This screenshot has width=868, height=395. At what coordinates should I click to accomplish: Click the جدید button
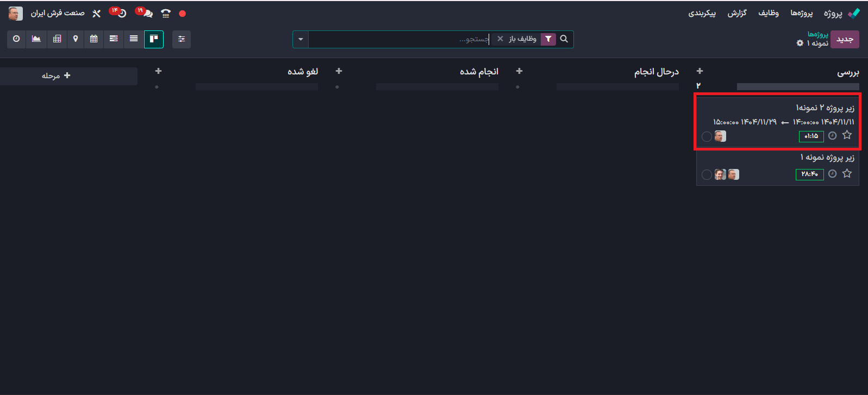(845, 39)
